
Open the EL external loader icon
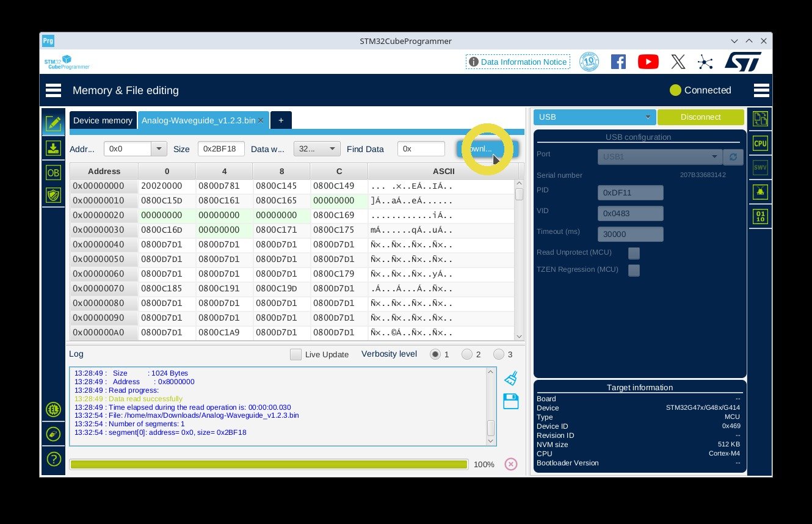point(54,409)
